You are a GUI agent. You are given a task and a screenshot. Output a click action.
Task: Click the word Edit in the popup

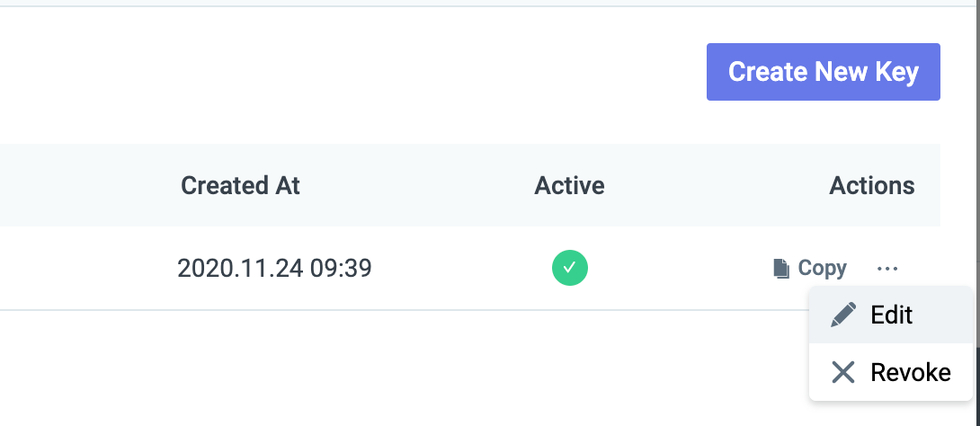(x=891, y=315)
